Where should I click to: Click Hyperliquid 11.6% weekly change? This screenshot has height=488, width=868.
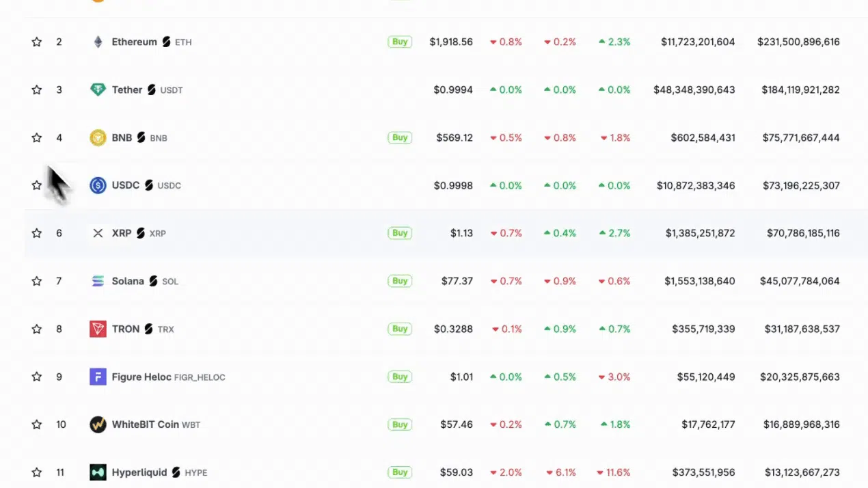tap(614, 472)
